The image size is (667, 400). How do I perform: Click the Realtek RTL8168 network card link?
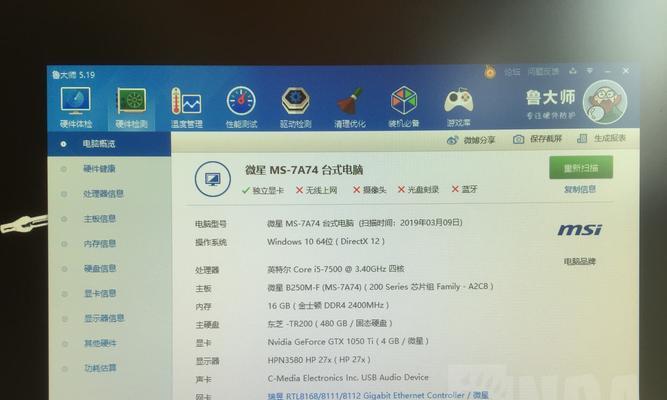[x=378, y=395]
